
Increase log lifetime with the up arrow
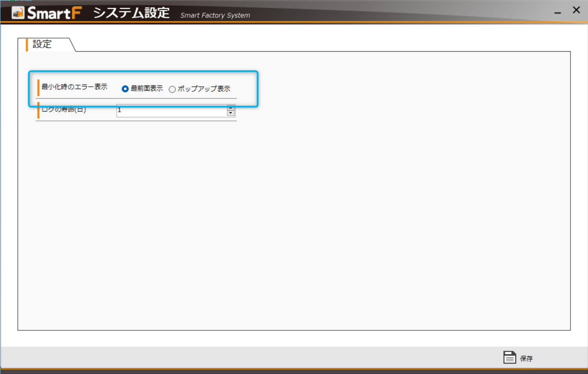(x=231, y=108)
